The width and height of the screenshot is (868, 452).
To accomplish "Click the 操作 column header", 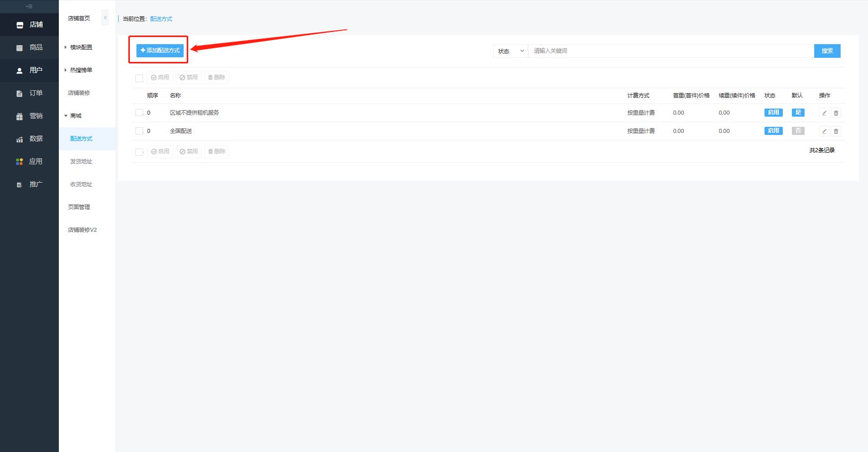I will point(824,95).
